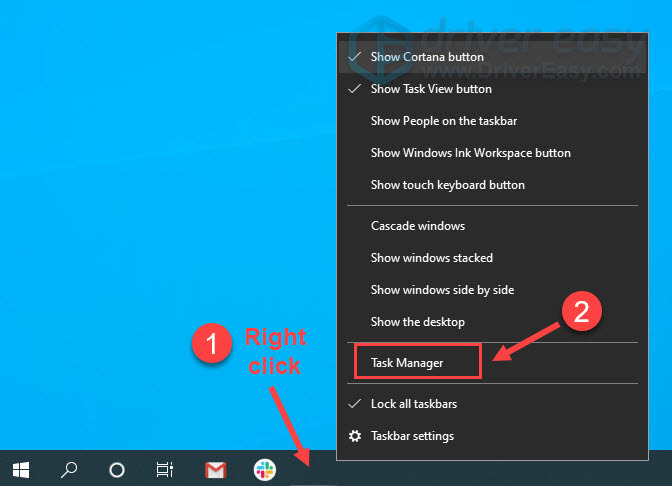Image resolution: width=672 pixels, height=486 pixels.
Task: Click the Search magnifier on the taskbar
Action: tap(69, 468)
